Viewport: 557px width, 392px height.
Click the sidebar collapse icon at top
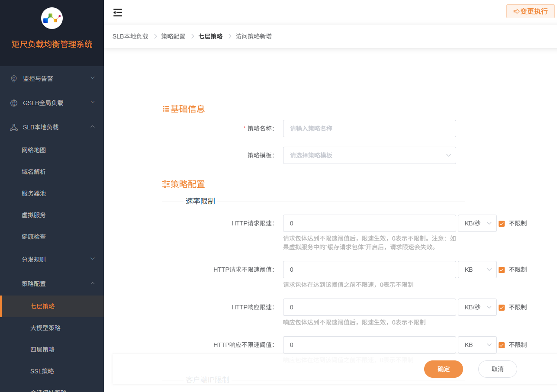[117, 12]
